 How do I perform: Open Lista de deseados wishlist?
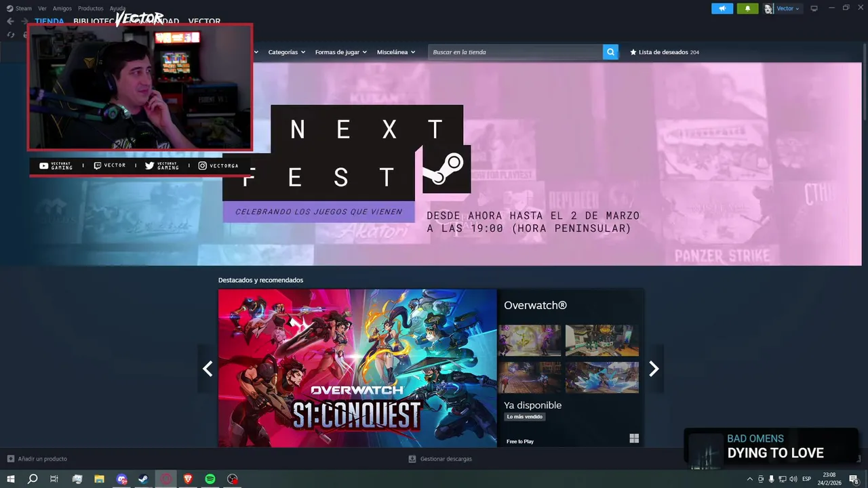[x=665, y=52]
